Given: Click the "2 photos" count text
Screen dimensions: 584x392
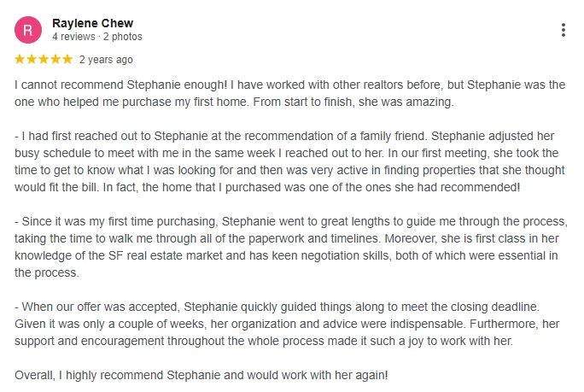Looking at the screenshot, I should point(123,37).
